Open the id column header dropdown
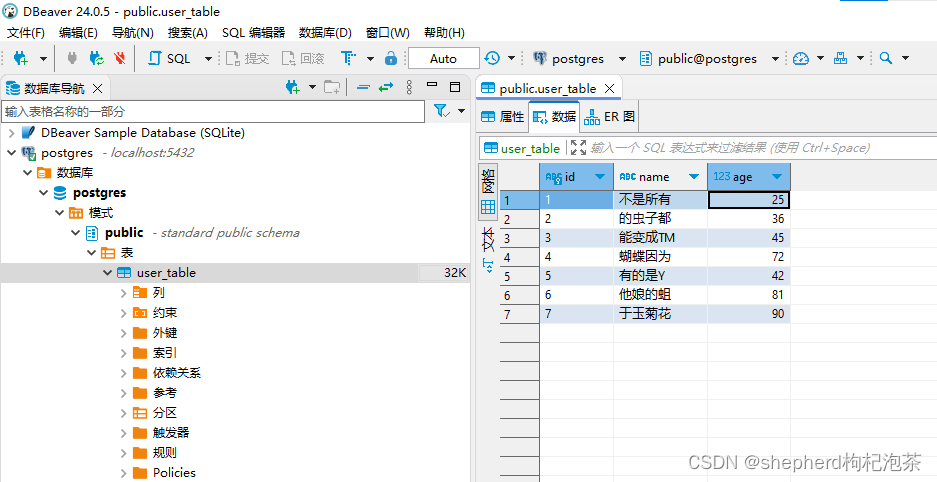 599,177
